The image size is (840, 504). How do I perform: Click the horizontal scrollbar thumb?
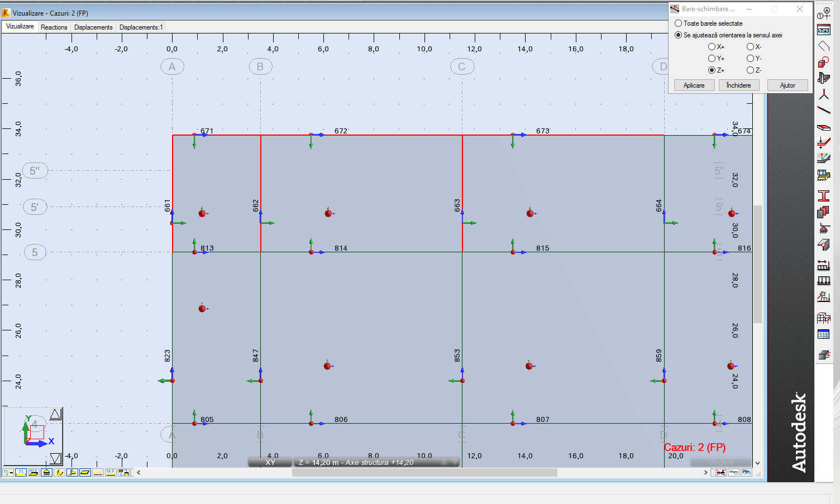424,472
